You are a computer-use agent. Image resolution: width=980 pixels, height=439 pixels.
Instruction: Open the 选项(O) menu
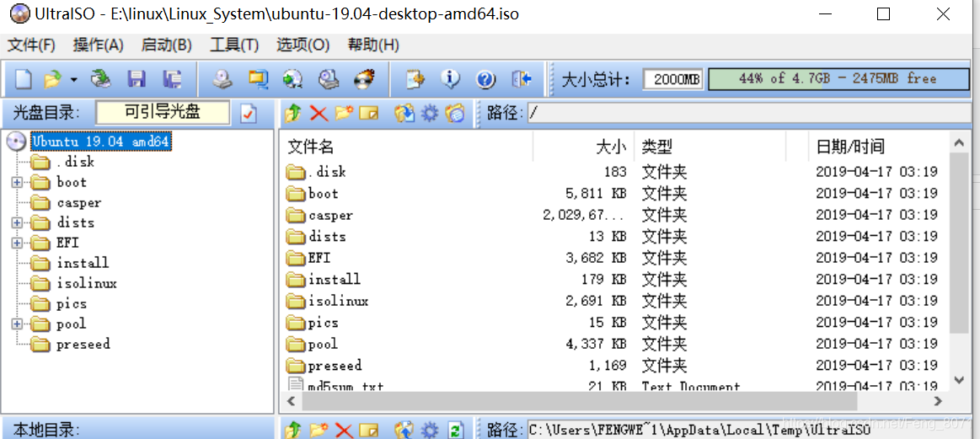point(303,45)
